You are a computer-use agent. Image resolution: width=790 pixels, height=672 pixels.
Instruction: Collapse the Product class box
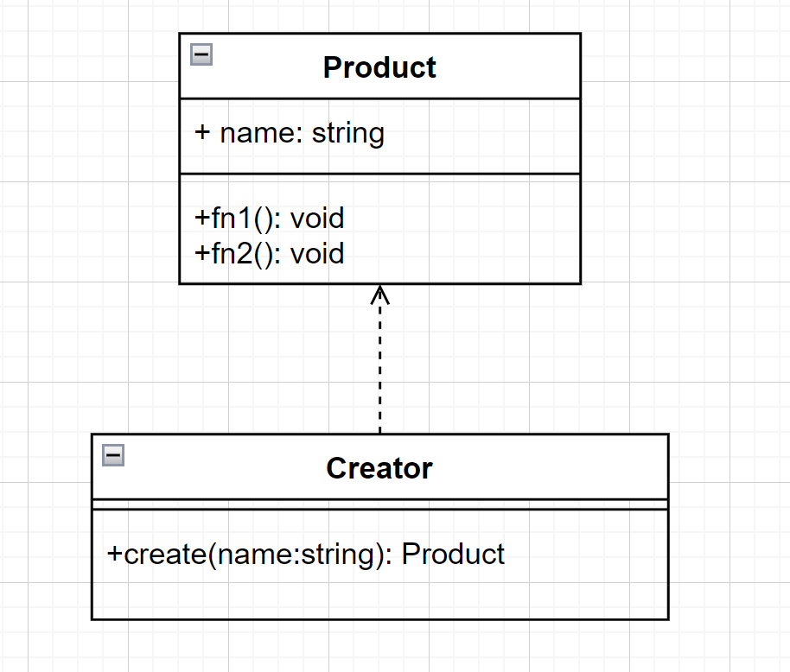coord(201,54)
